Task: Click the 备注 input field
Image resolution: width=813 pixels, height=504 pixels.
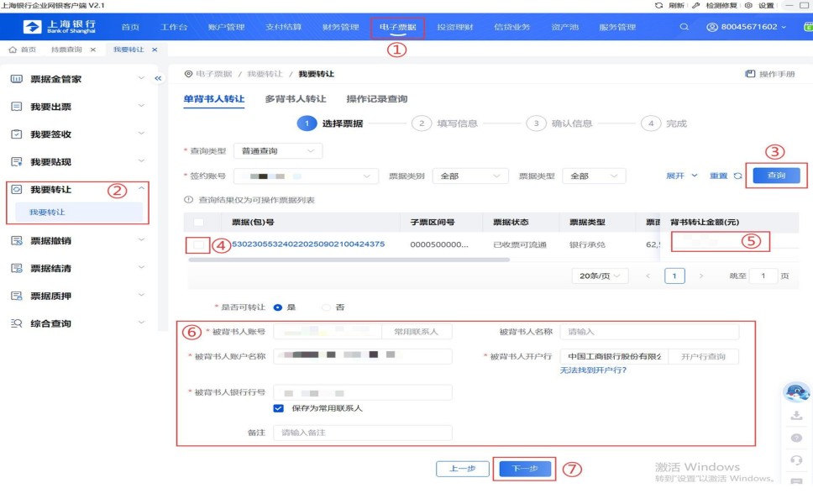Action: (363, 433)
